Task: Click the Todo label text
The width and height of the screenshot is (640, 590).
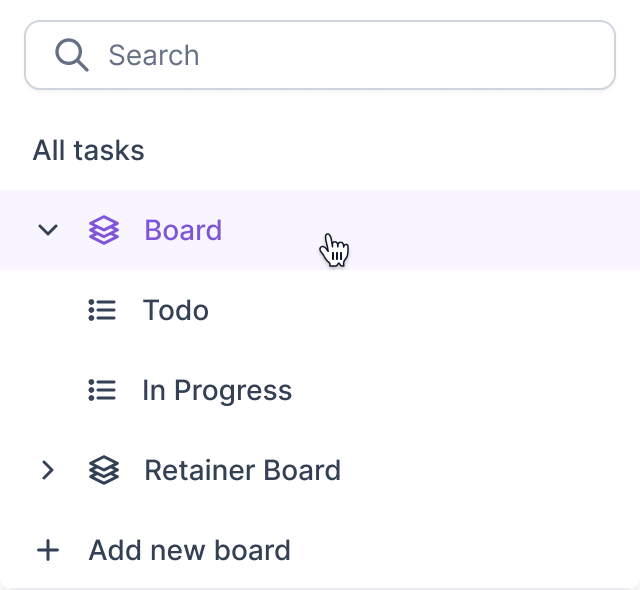Action: coord(176,310)
